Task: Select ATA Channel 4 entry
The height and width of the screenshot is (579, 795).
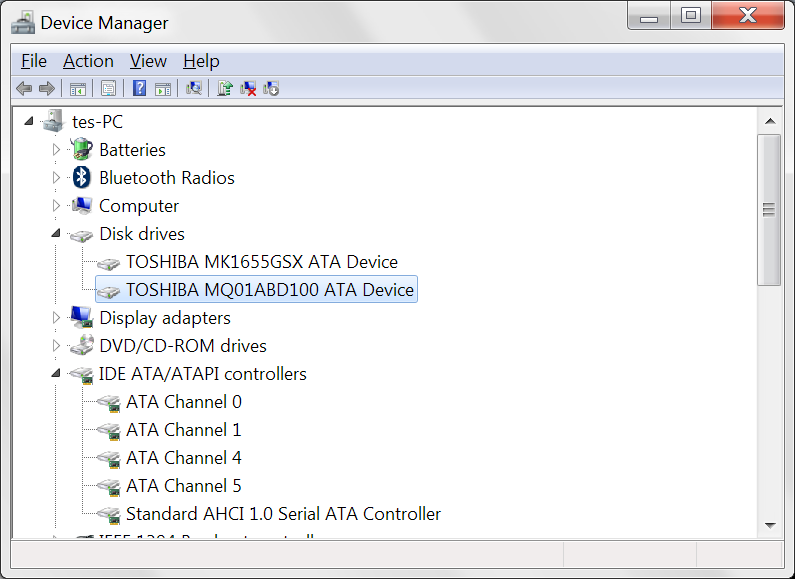Action: (x=183, y=458)
